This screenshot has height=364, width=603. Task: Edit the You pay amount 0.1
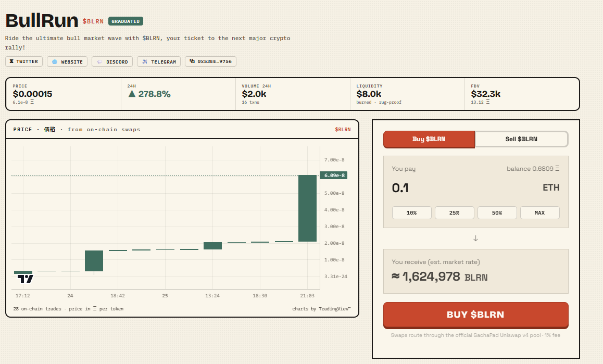tap(400, 188)
